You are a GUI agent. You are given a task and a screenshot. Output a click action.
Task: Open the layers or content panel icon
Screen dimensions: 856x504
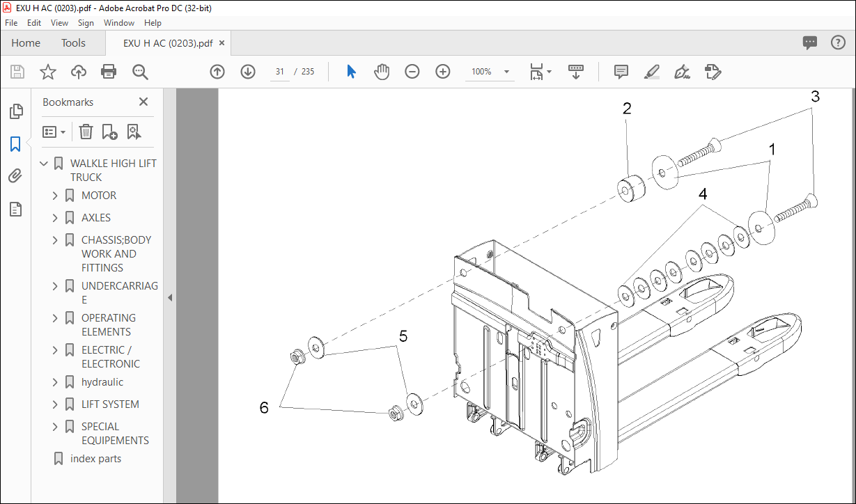[x=15, y=209]
